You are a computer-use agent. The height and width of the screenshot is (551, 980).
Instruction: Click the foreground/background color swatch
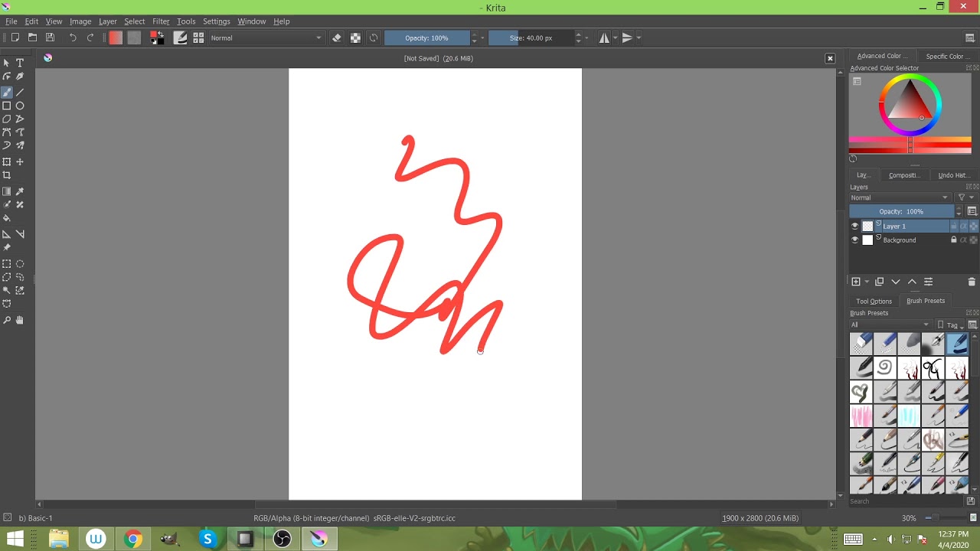157,37
